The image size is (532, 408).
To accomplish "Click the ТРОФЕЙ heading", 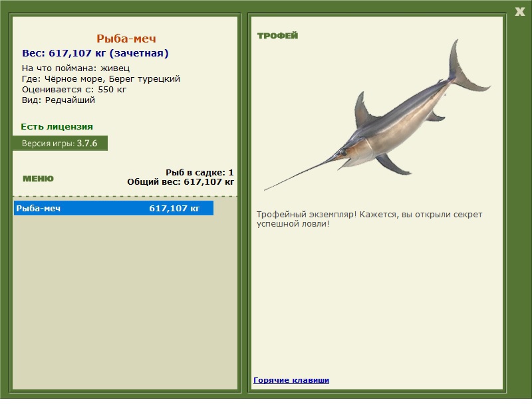I will click(x=277, y=36).
